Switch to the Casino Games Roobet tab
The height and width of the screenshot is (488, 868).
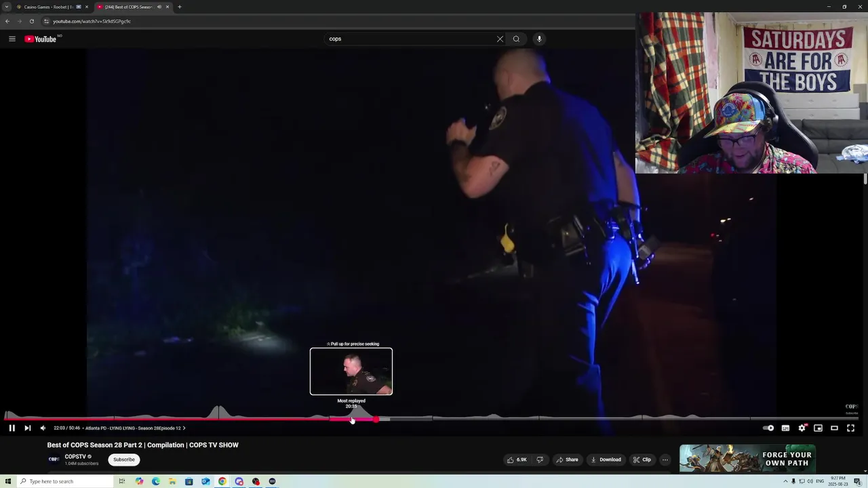click(x=46, y=7)
